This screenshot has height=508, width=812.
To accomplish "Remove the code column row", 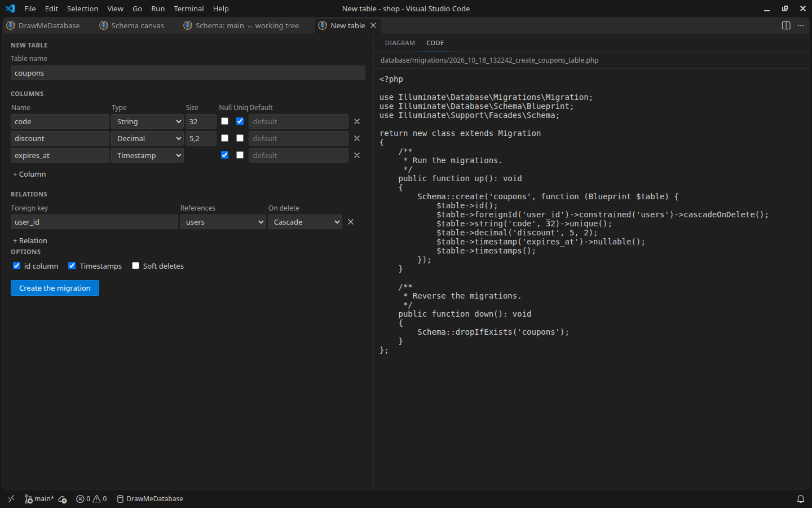I will [x=357, y=122].
